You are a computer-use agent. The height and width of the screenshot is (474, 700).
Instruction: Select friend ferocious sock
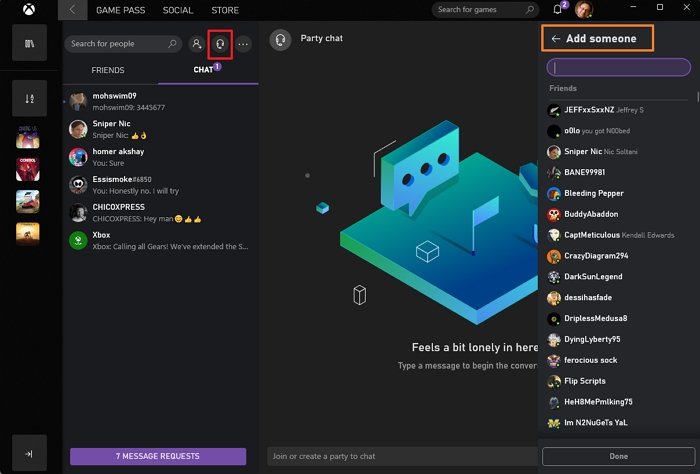[x=618, y=360]
